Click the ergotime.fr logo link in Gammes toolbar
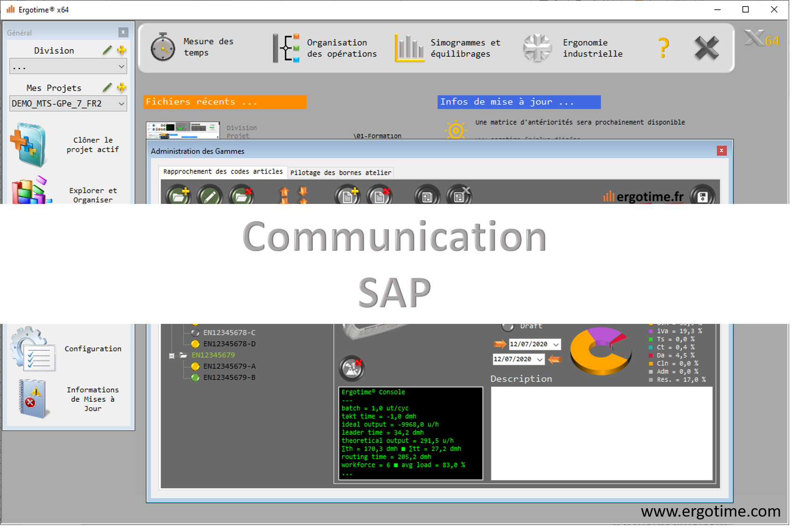 (x=643, y=197)
